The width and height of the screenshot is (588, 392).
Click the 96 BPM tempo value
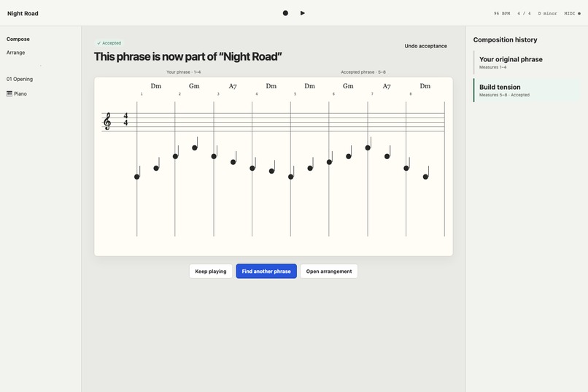click(502, 13)
